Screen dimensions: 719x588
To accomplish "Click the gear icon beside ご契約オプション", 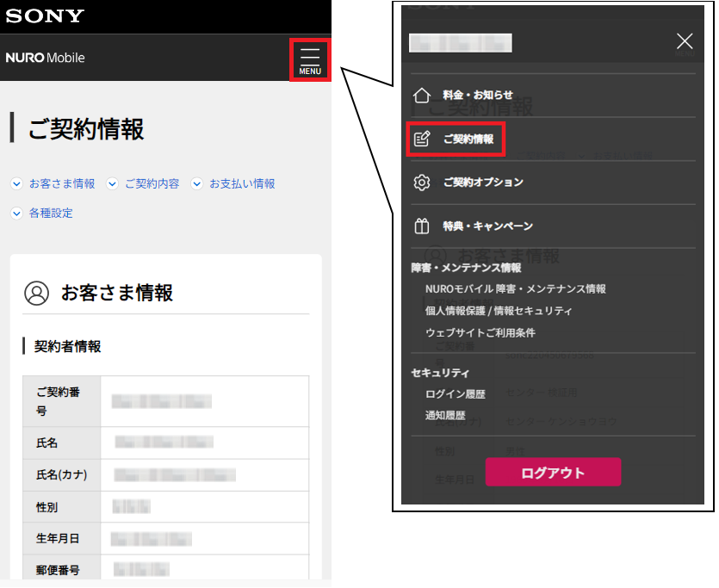I will [421, 183].
